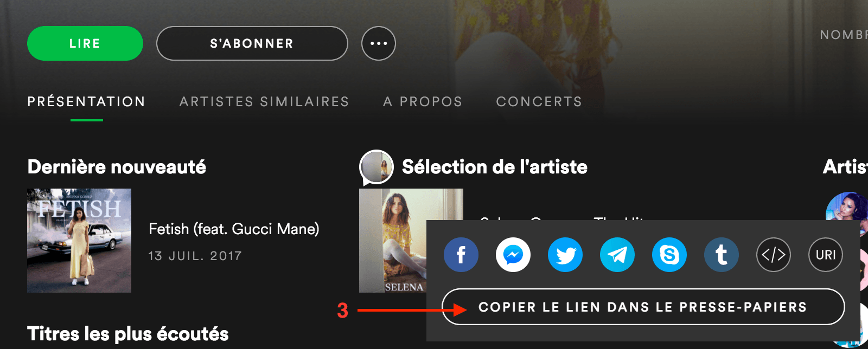Copy the embed code icon

pos(774,255)
